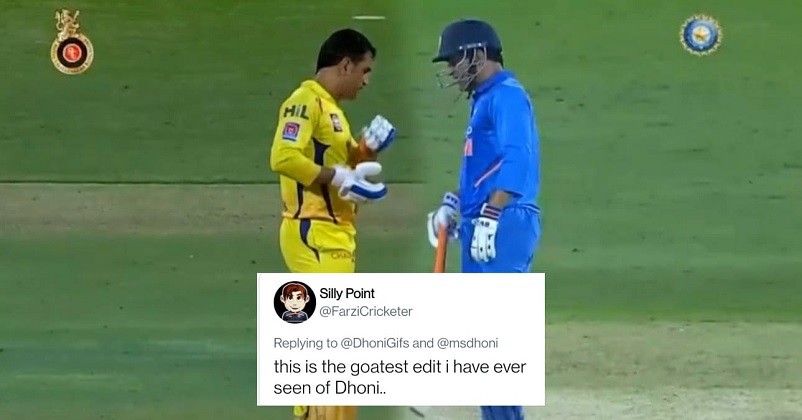Click the 'Replying to' label
Image resolution: width=802 pixels, height=420 pixels.
pos(305,343)
